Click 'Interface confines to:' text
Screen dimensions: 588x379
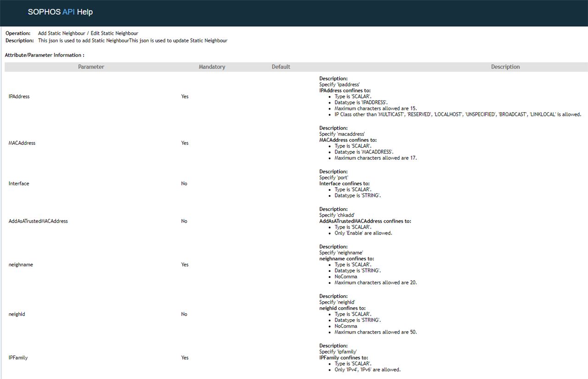pyautogui.click(x=345, y=184)
